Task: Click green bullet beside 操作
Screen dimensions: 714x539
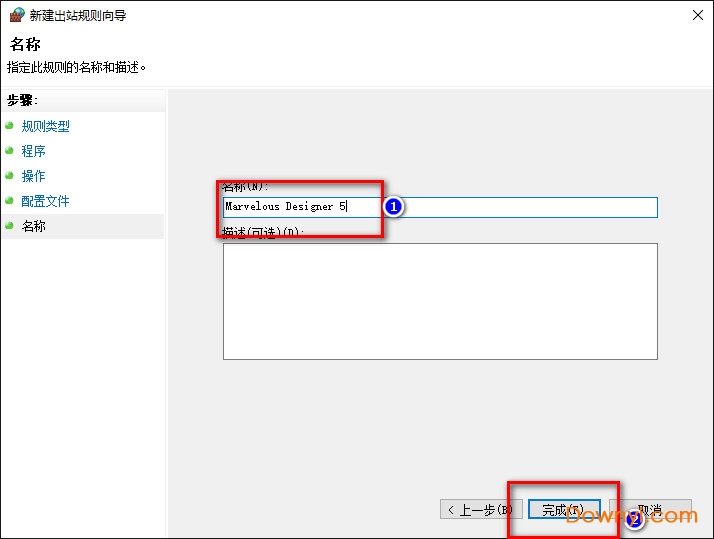Action: 10,176
